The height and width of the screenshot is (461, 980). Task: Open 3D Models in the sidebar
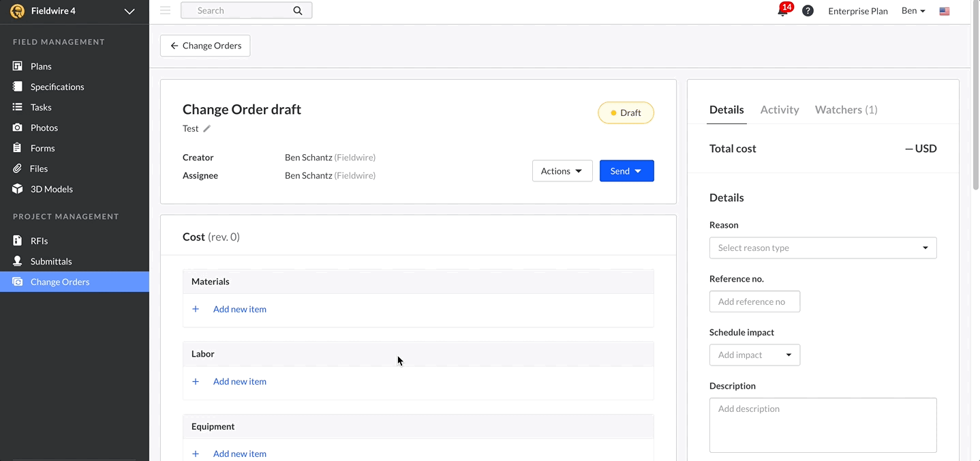pyautogui.click(x=51, y=189)
